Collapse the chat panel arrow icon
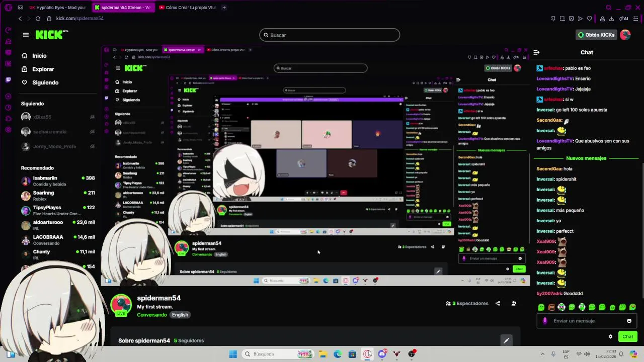Viewport: 644px width, 362px height. (536, 52)
